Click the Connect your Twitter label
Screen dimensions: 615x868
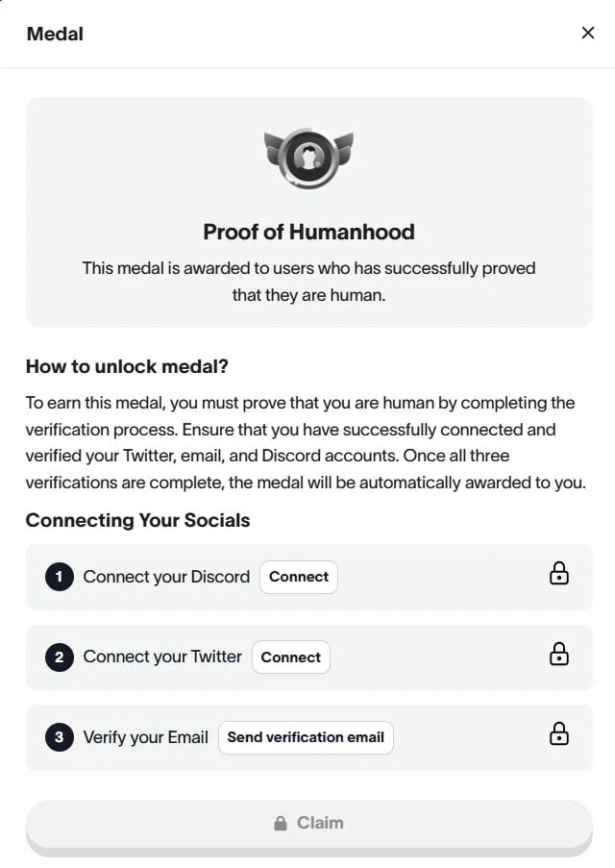[x=162, y=657]
